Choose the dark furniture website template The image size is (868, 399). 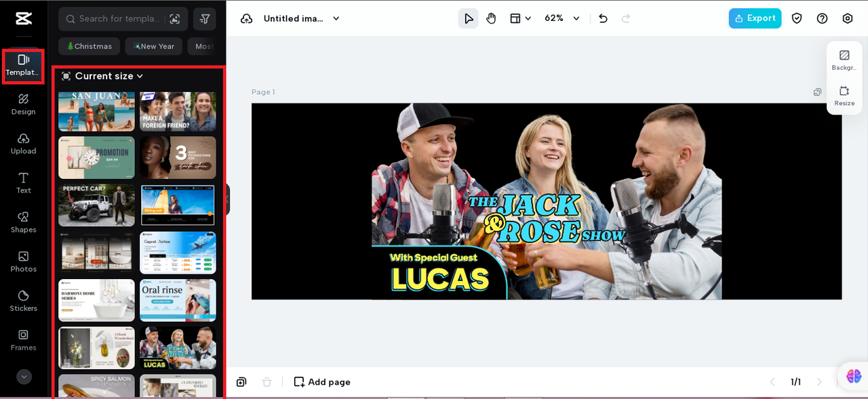tap(96, 253)
